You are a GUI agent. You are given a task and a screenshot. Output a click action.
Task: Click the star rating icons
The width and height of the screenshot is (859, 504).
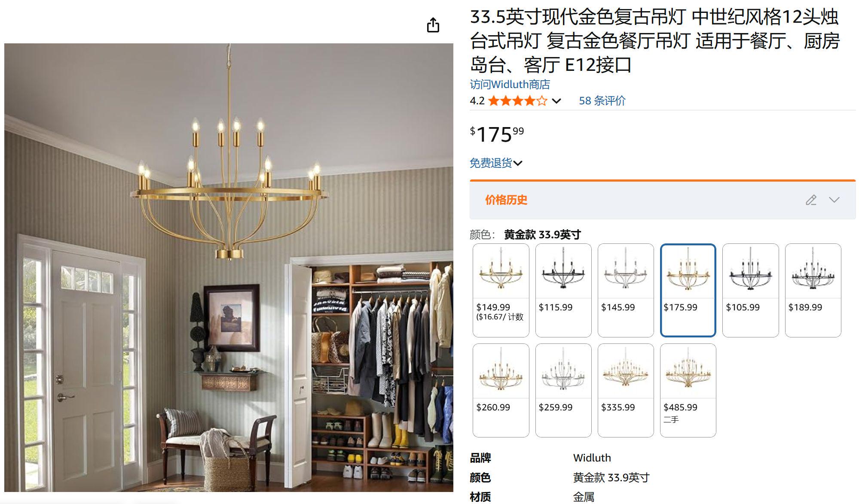[518, 101]
